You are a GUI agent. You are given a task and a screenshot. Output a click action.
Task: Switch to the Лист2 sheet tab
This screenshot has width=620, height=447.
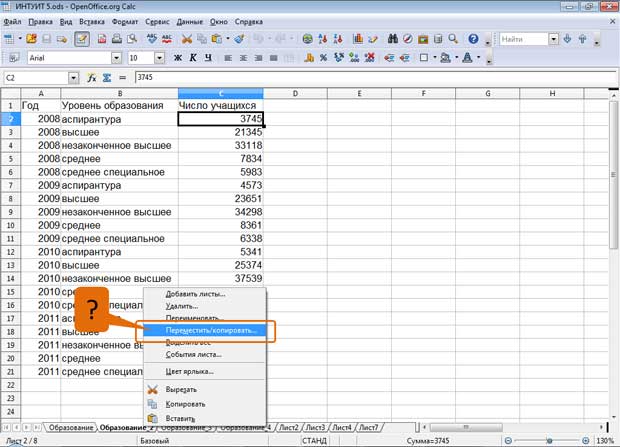pos(289,427)
